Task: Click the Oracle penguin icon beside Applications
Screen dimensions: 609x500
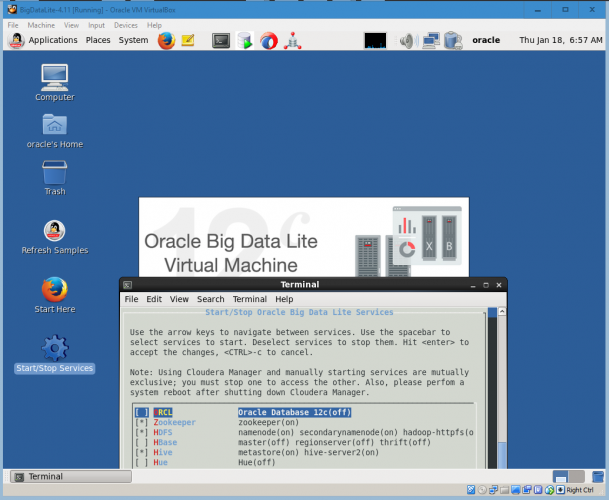Action: click(x=16, y=40)
